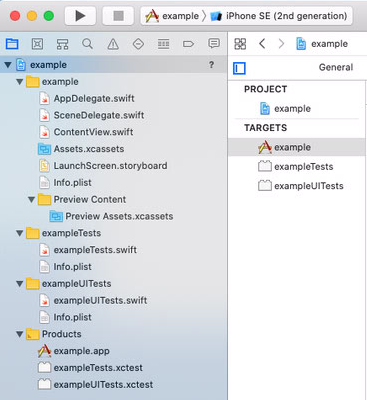The width and height of the screenshot is (367, 400).
Task: Open the example scheme selector
Action: (172, 16)
